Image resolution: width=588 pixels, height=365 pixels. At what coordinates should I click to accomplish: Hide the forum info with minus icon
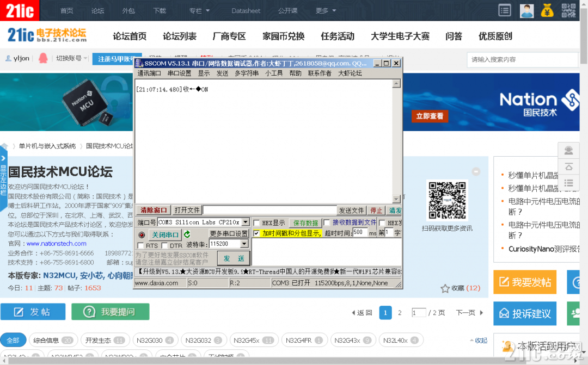tap(476, 172)
